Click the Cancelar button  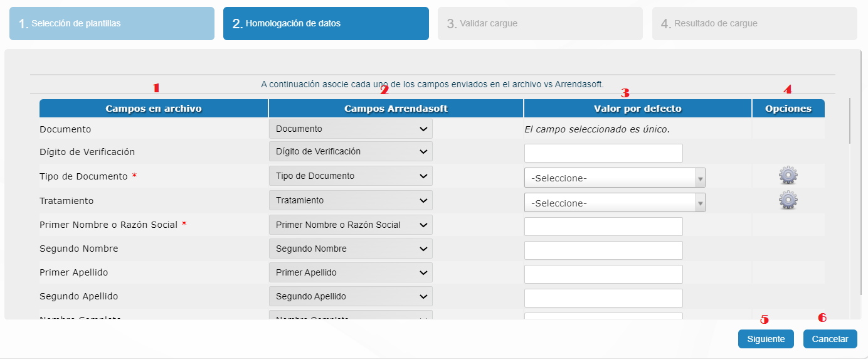(830, 339)
